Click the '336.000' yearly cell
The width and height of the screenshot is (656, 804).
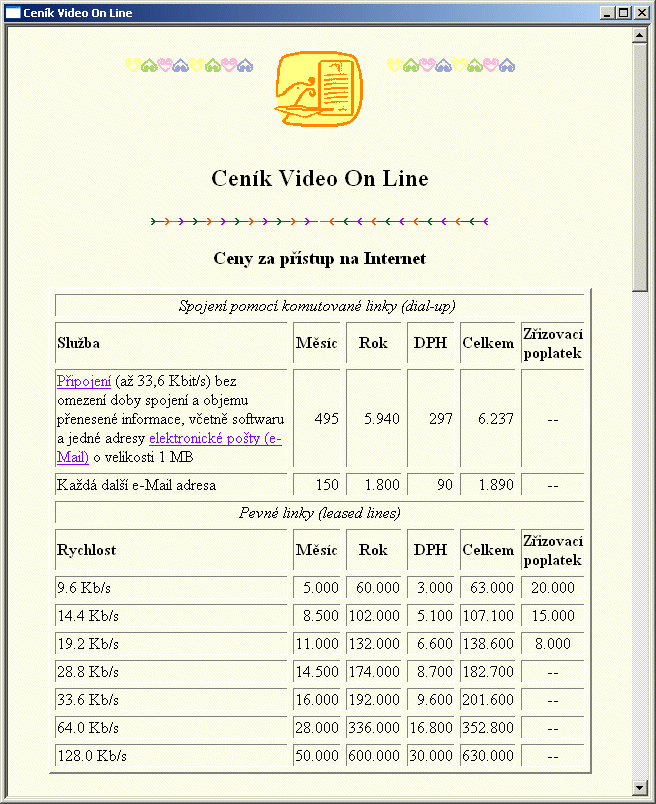(374, 728)
